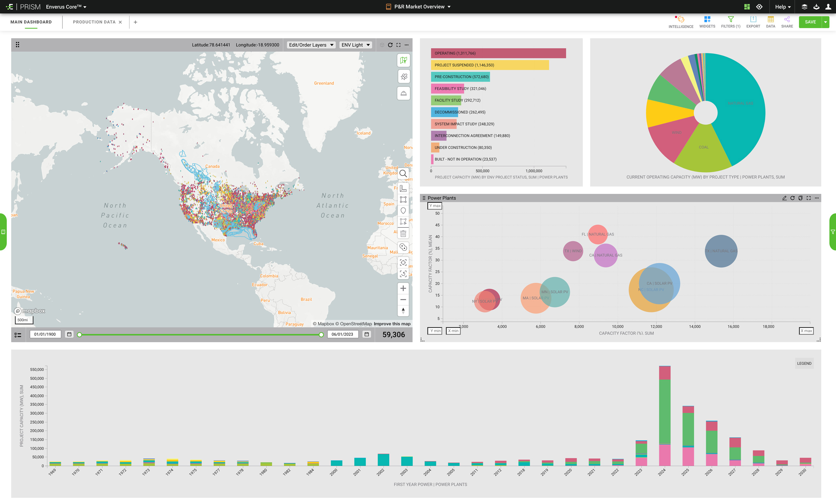Open Power Plants widget more options

817,198
